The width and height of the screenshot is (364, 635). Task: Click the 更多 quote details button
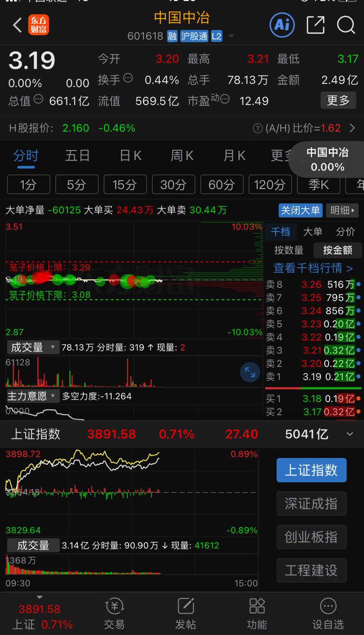(338, 100)
